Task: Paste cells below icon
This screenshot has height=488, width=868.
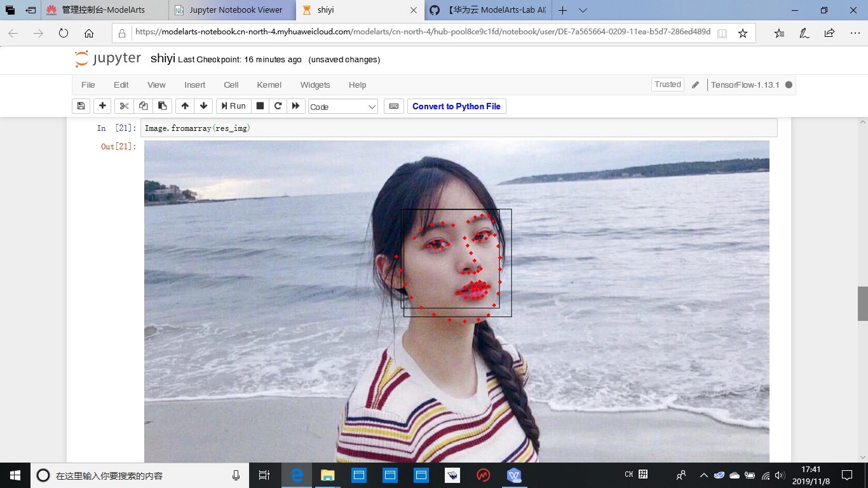Action: click(162, 106)
